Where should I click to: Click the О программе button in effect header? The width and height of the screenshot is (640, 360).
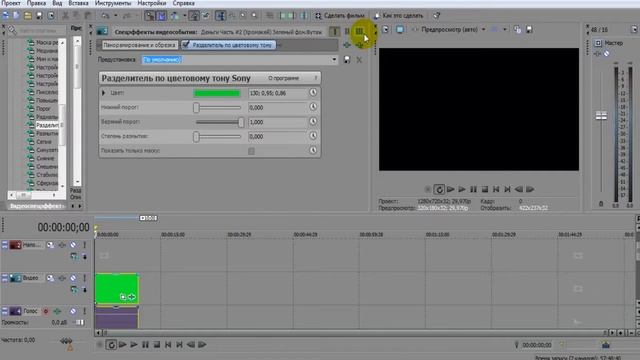[284, 78]
